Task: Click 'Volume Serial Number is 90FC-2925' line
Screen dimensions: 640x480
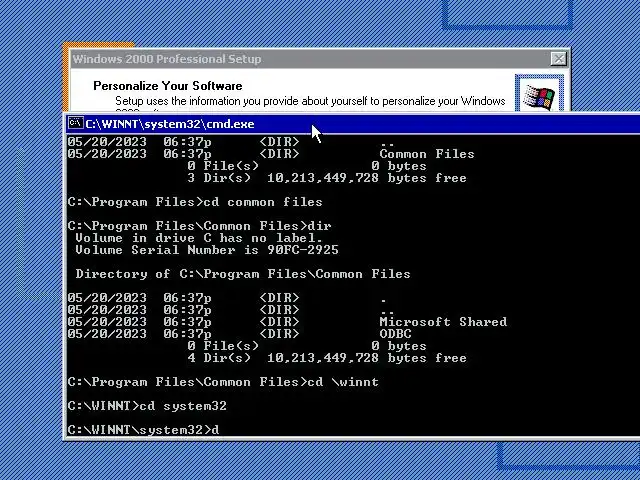Action: click(207, 250)
